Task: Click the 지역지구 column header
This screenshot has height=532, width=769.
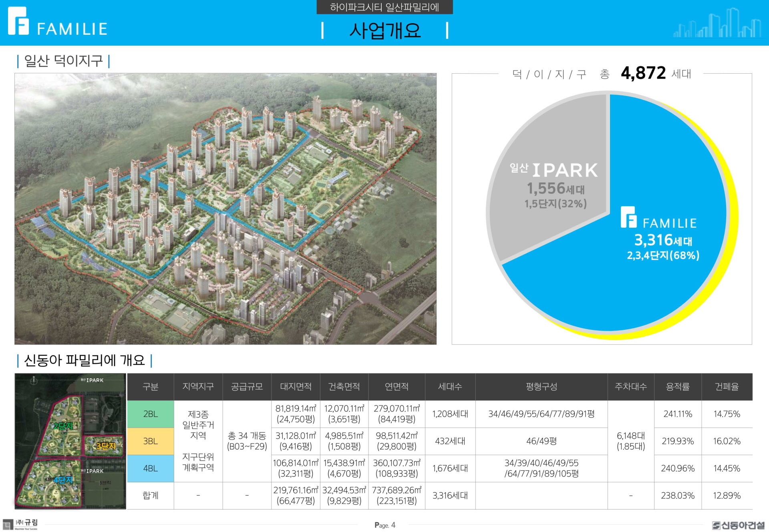Action: (198, 387)
